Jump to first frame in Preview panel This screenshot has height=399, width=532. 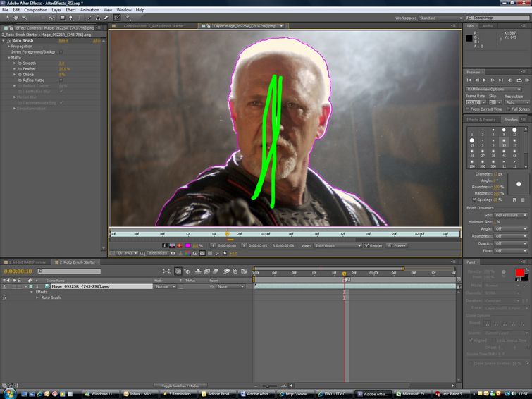point(469,80)
